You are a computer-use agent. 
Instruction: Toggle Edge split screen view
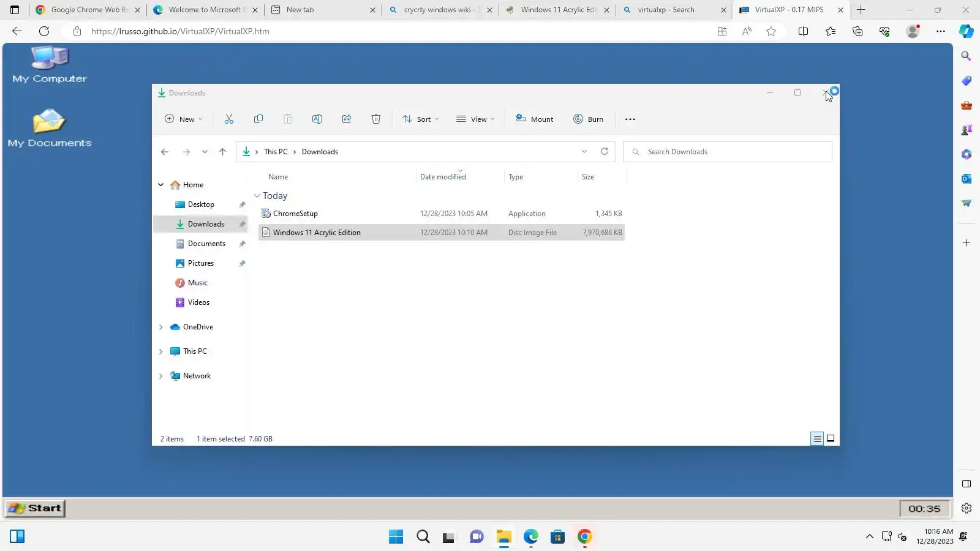point(803,31)
